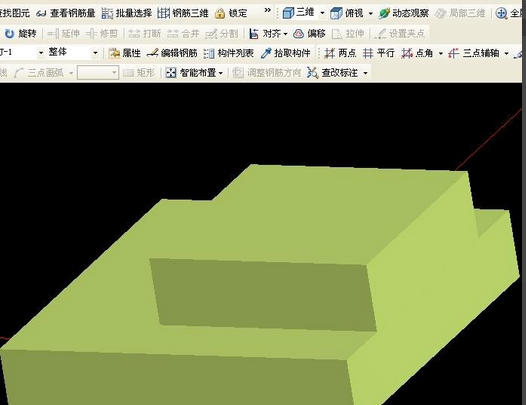The width and height of the screenshot is (526, 405).
Task: Click the 局部三维 partial 3D tool
Action: pyautogui.click(x=460, y=13)
